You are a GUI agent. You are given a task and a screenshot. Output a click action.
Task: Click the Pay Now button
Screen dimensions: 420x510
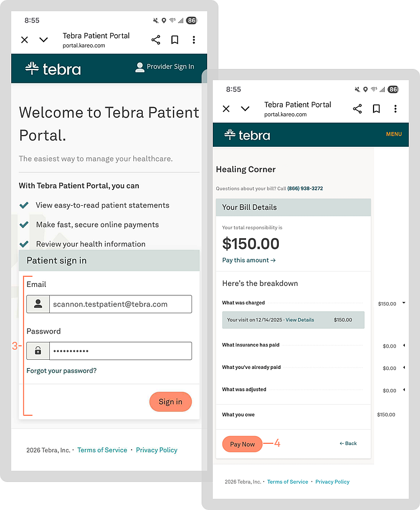pos(242,444)
